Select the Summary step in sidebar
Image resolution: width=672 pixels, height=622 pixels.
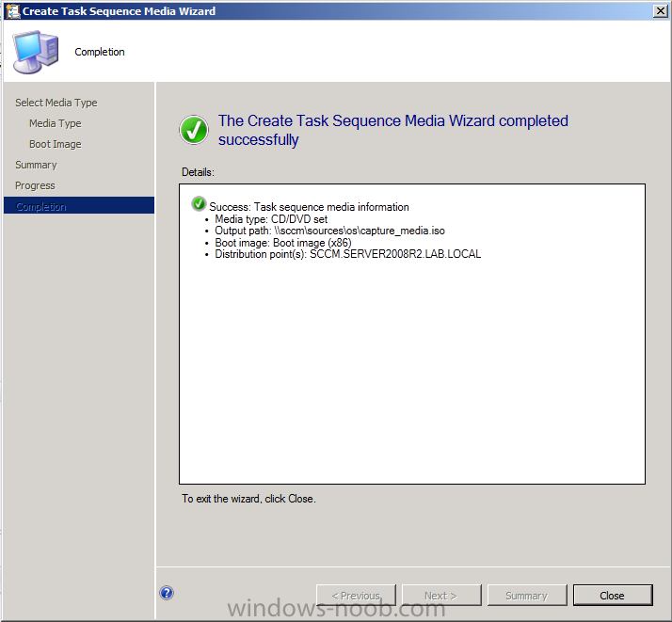[x=36, y=165]
